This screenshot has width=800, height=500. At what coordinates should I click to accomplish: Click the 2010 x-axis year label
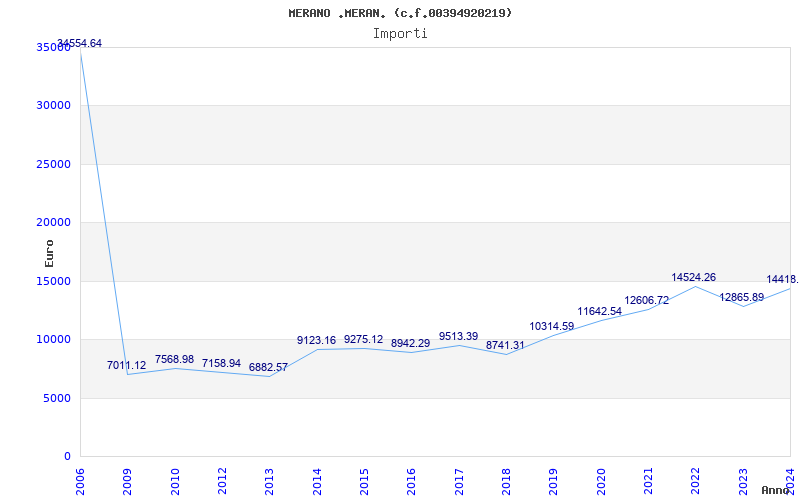click(175, 480)
